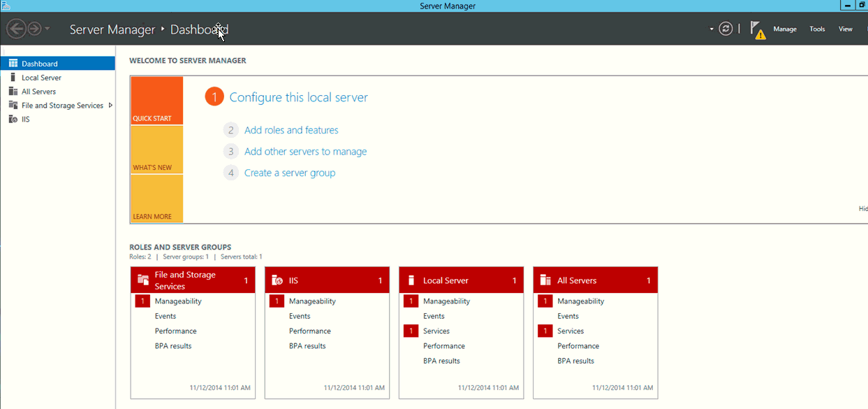The width and height of the screenshot is (868, 409).
Task: Click the timestamp in File and Storage tile
Action: pos(220,387)
